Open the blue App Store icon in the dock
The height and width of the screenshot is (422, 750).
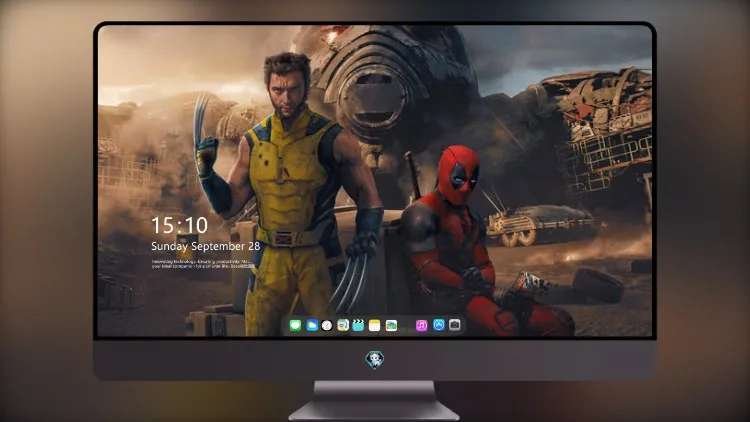tap(439, 325)
